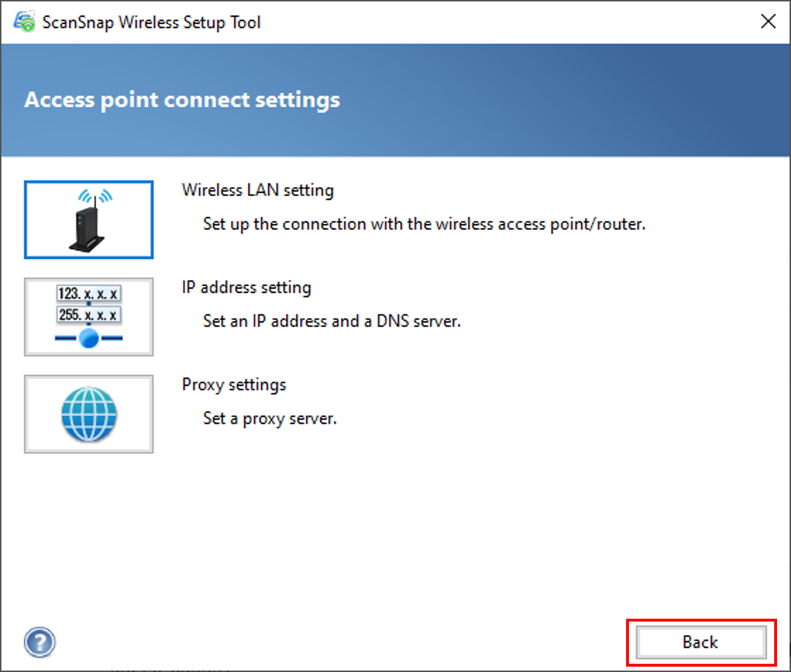This screenshot has width=791, height=672.
Task: Click the 'Proxy settings' label
Action: [234, 385]
